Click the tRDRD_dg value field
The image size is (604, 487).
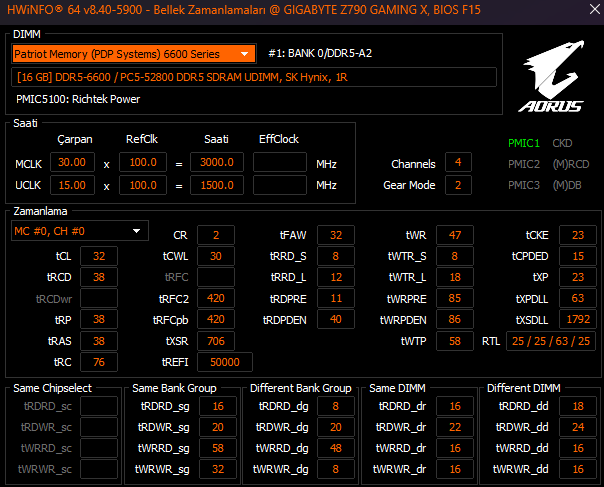[x=336, y=406]
